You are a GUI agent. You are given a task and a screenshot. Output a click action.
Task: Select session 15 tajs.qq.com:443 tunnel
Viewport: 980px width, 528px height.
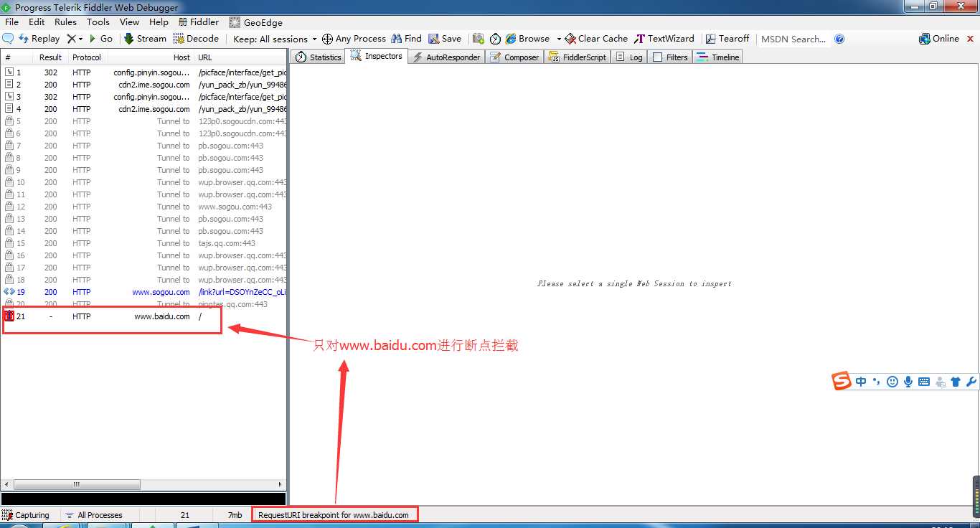(x=144, y=243)
